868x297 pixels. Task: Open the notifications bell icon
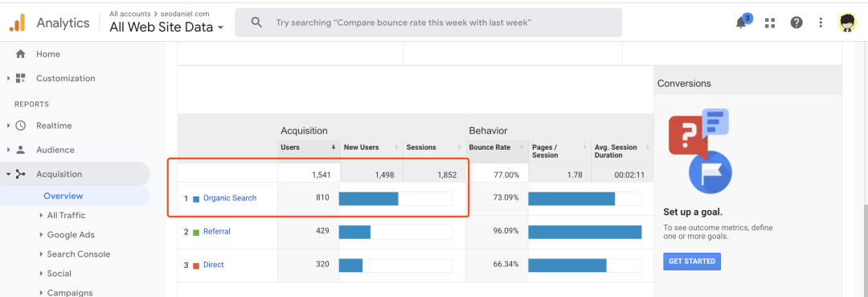pyautogui.click(x=741, y=23)
